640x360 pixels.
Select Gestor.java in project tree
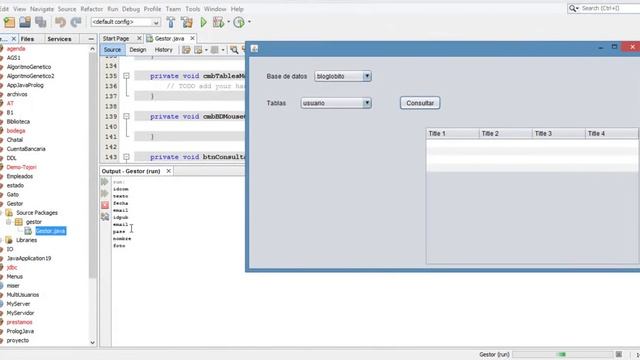tap(51, 231)
